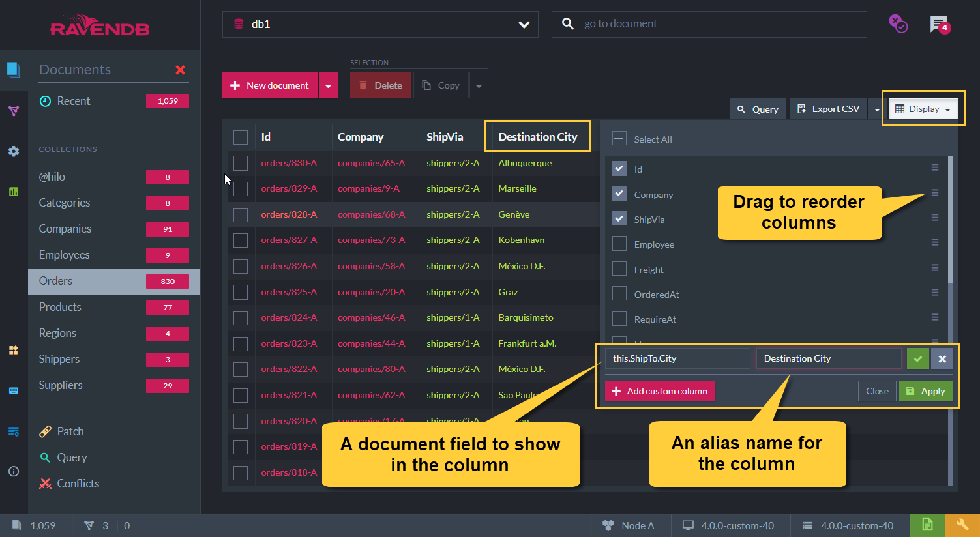Click the Close button in column panel
The image size is (980, 537).
pos(877,391)
